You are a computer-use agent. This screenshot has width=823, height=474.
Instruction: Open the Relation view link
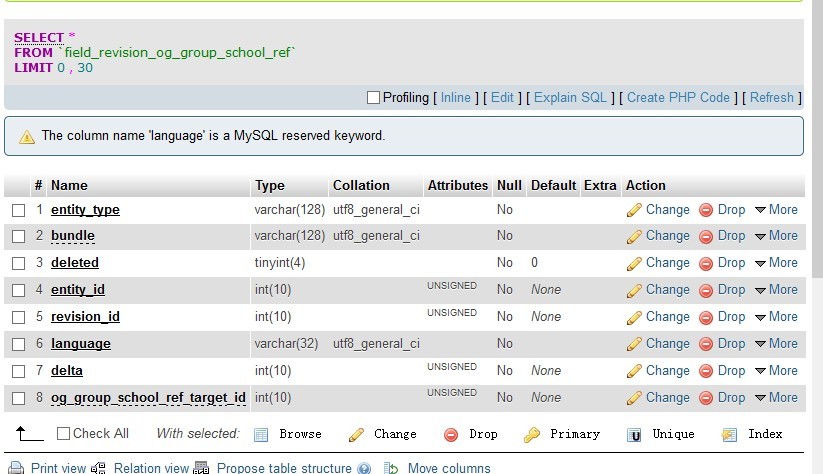[x=151, y=468]
